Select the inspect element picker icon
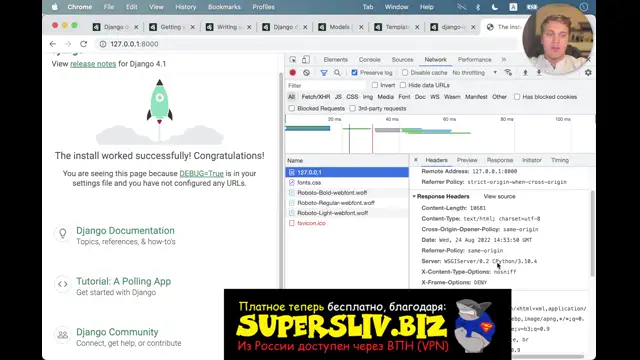 click(293, 60)
